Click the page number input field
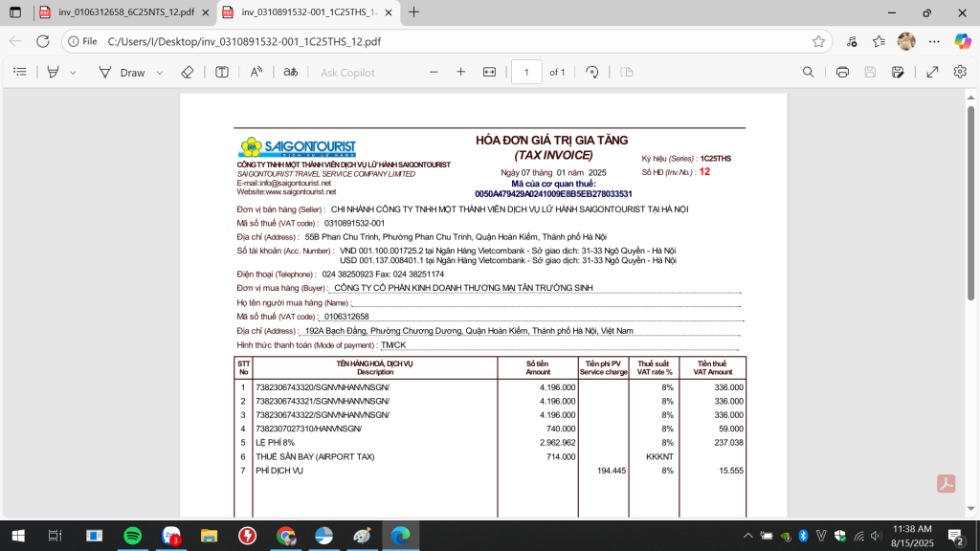Screen dimensions: 980x551 pos(526,72)
